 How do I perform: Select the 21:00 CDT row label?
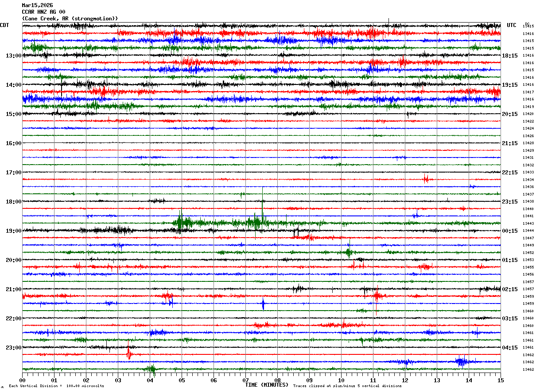coord(14,289)
